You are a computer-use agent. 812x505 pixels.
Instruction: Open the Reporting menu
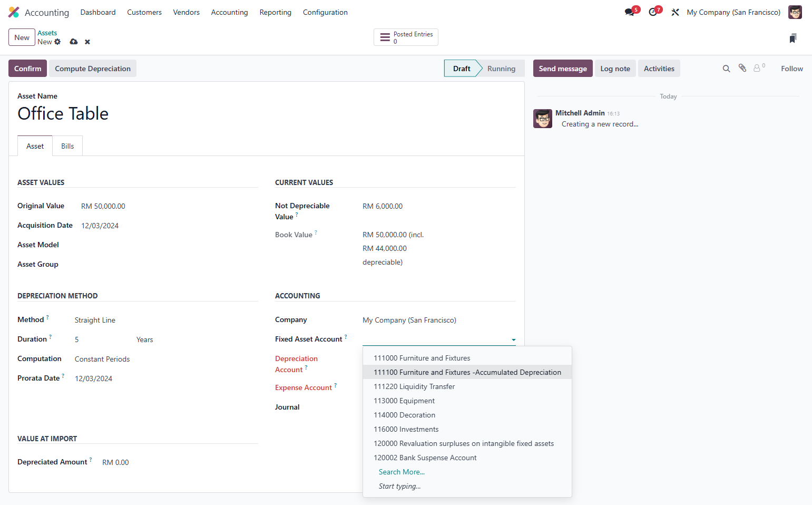click(276, 12)
